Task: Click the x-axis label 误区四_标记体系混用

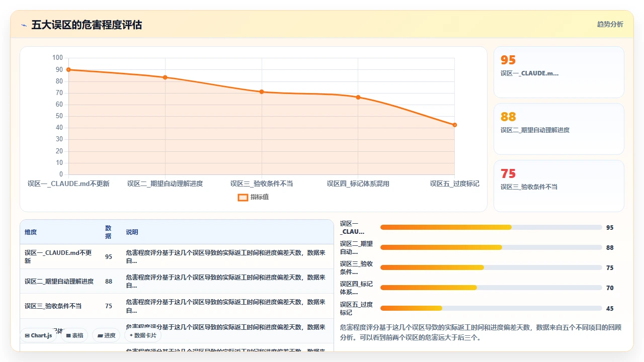Action: 358,184
